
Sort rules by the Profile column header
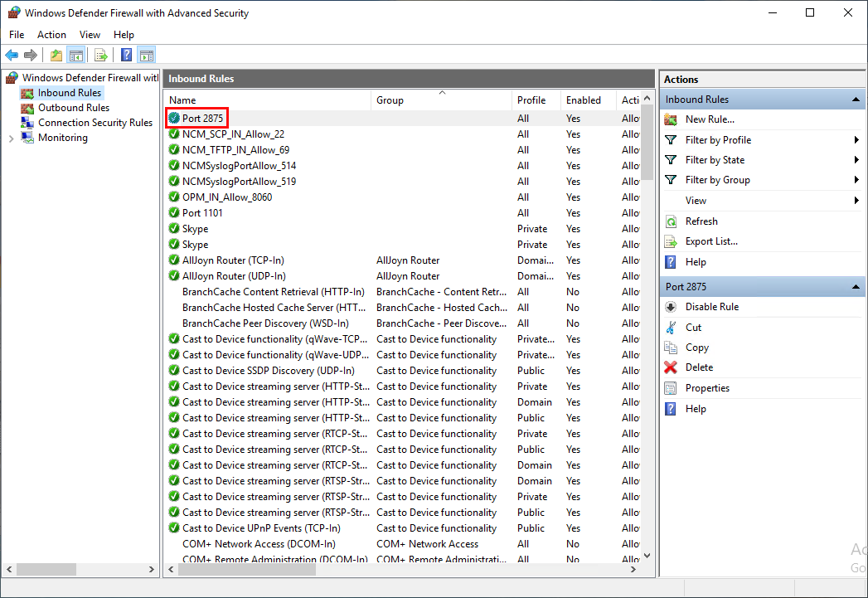coord(536,100)
